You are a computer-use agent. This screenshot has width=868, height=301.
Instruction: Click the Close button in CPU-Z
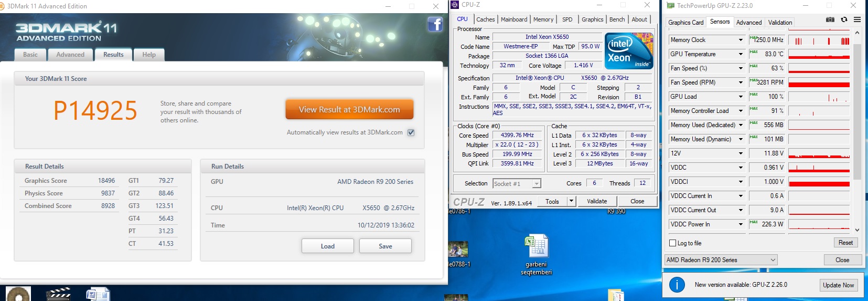pyautogui.click(x=637, y=201)
